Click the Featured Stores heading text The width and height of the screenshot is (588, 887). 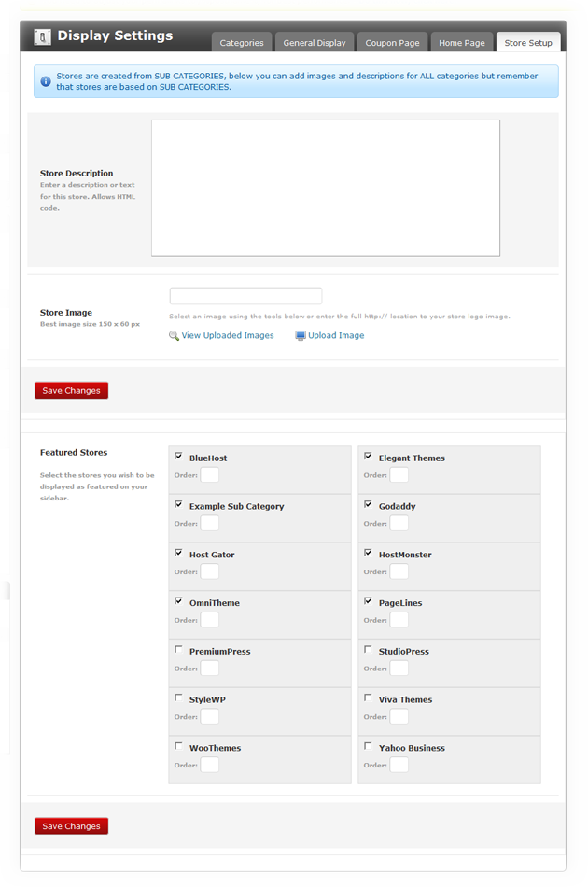click(74, 453)
